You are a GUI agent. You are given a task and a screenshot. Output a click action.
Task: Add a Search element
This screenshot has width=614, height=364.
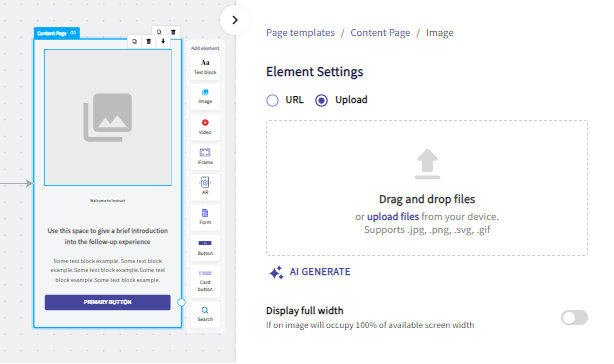click(x=205, y=314)
